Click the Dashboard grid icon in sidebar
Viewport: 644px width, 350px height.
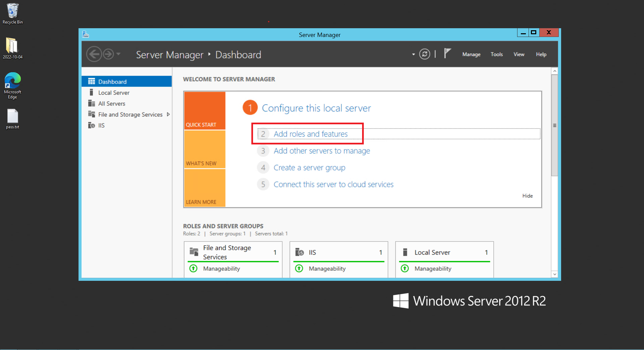(x=91, y=81)
